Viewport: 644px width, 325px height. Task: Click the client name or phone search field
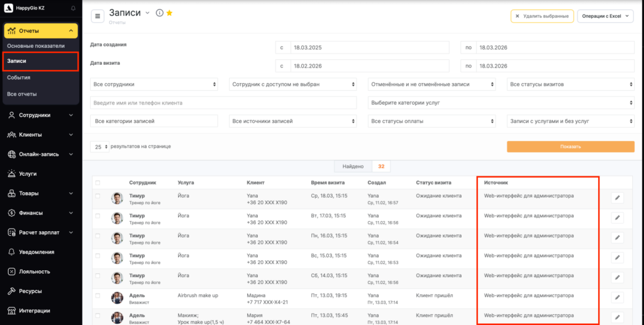point(223,103)
